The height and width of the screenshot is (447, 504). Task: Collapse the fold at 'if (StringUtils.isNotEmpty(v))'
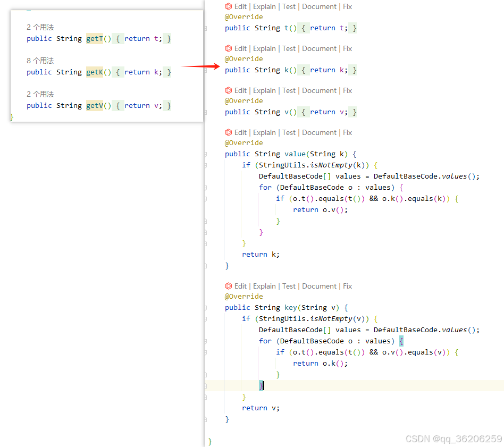[x=205, y=319]
